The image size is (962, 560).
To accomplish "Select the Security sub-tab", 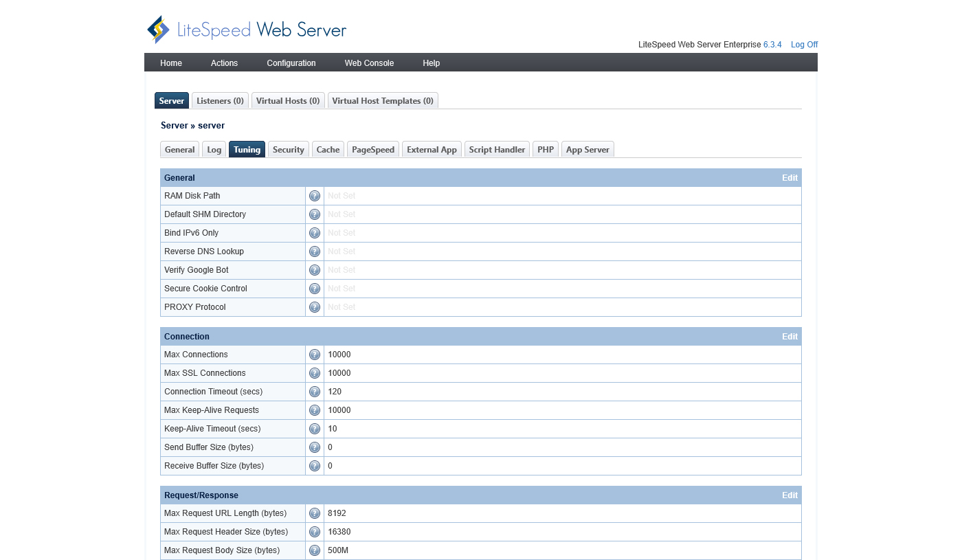I will (x=288, y=150).
